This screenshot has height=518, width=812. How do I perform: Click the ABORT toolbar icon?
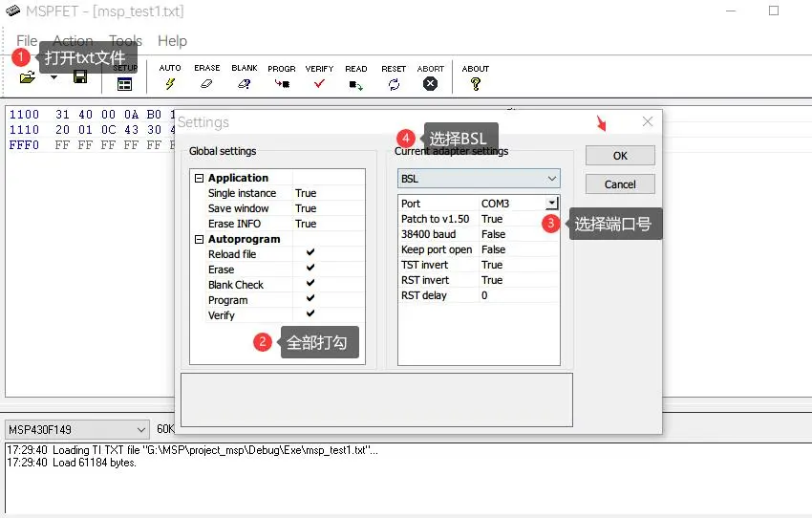pyautogui.click(x=430, y=83)
